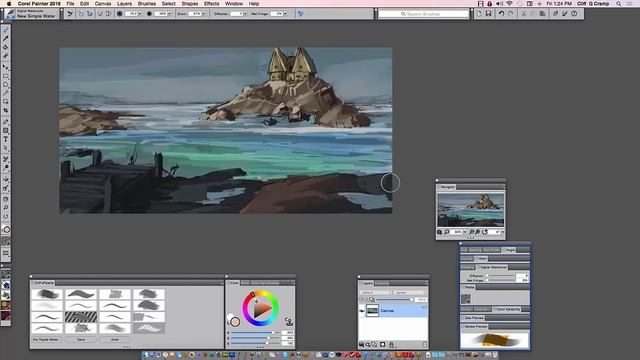
Task: Click the Wi-Fi icon in menu bar
Action: pos(509,3)
